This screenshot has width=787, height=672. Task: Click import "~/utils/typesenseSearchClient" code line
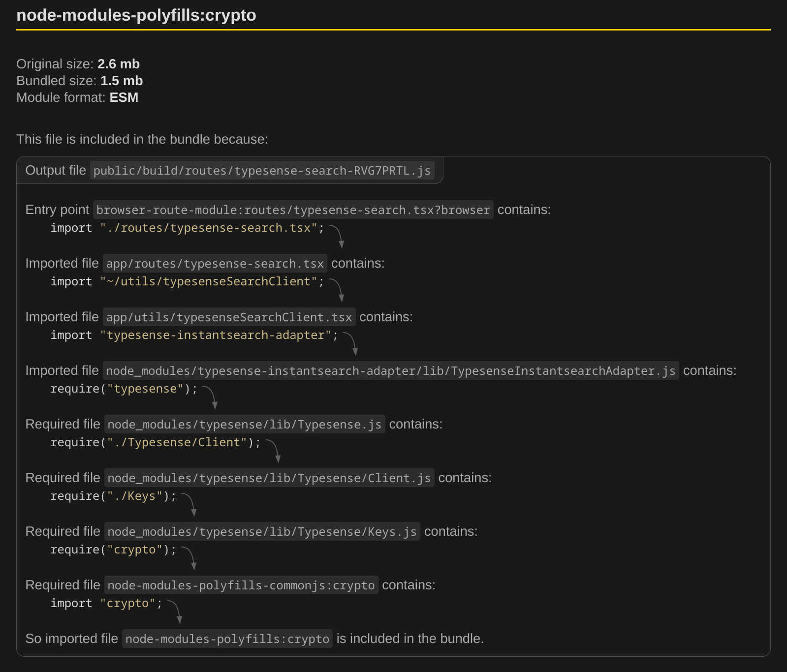188,281
